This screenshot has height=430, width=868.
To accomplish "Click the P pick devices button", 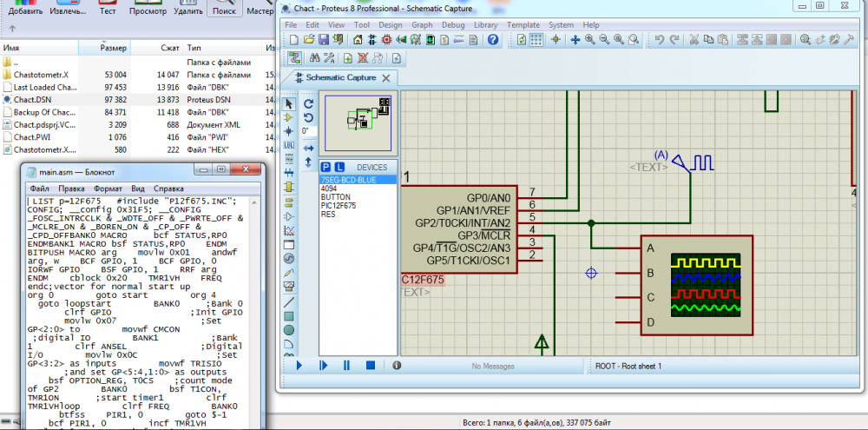I will [325, 166].
